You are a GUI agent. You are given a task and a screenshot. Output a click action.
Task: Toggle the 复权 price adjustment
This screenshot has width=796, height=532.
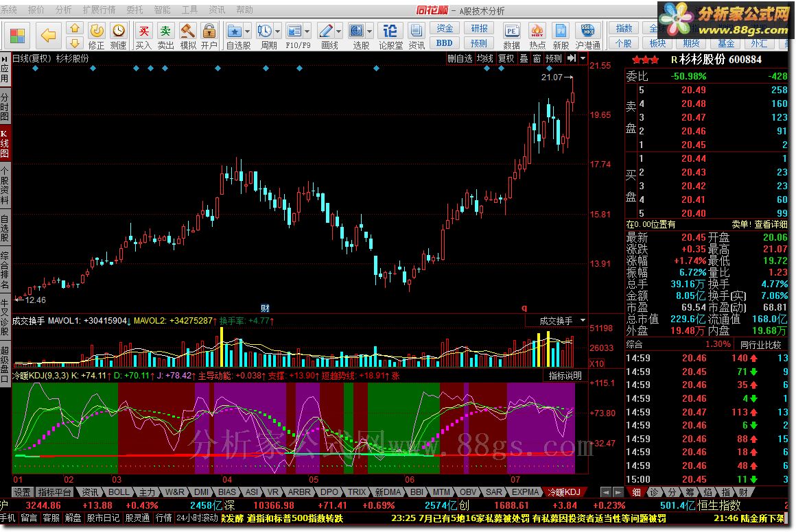[506, 58]
